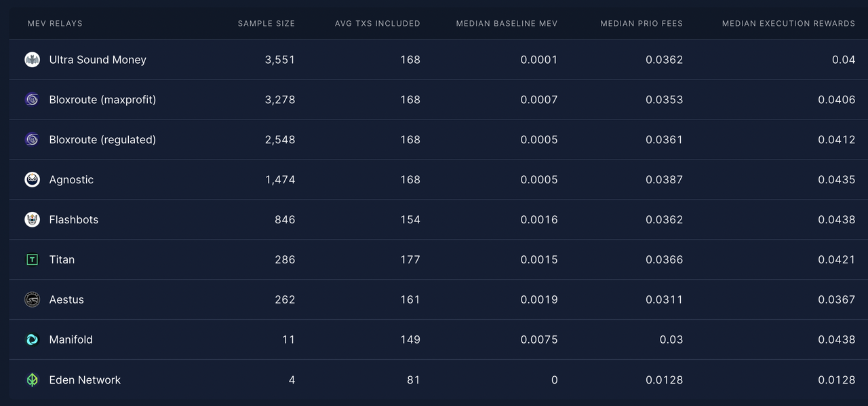Select the Eden Network relay name
The height and width of the screenshot is (406, 868).
point(85,380)
